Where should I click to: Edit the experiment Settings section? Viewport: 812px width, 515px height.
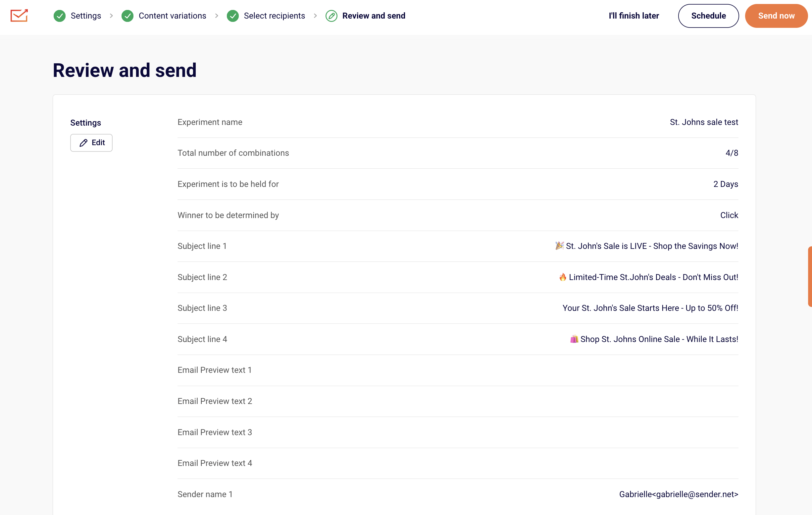point(91,143)
